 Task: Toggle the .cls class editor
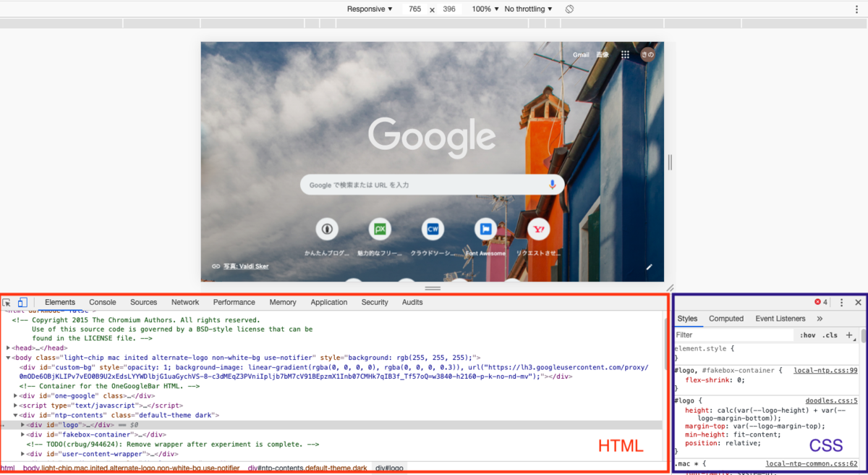[x=829, y=335]
